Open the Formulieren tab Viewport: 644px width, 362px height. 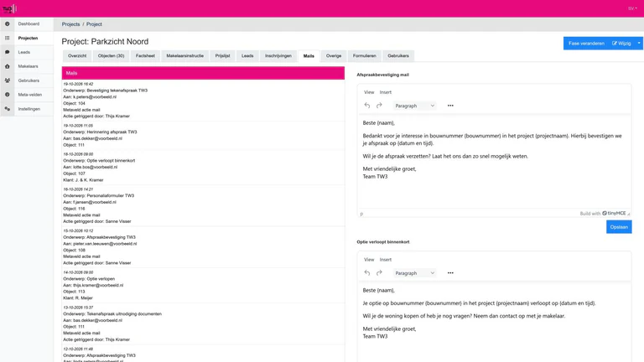click(x=364, y=56)
